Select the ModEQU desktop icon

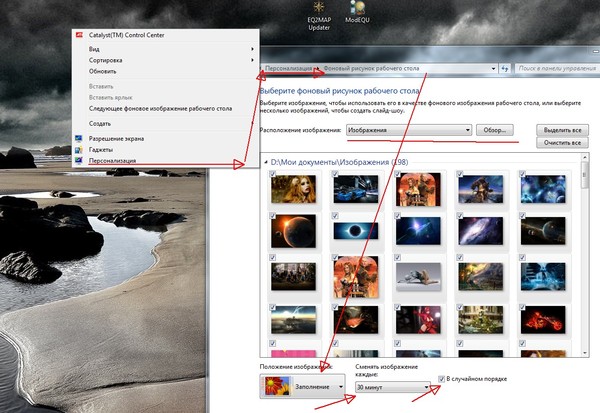tap(357, 13)
